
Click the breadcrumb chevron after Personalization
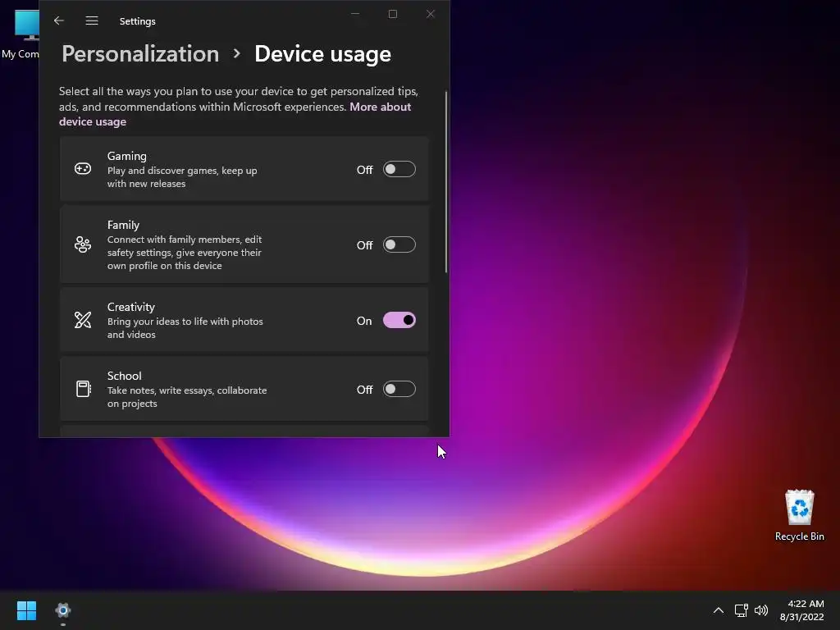pos(237,53)
